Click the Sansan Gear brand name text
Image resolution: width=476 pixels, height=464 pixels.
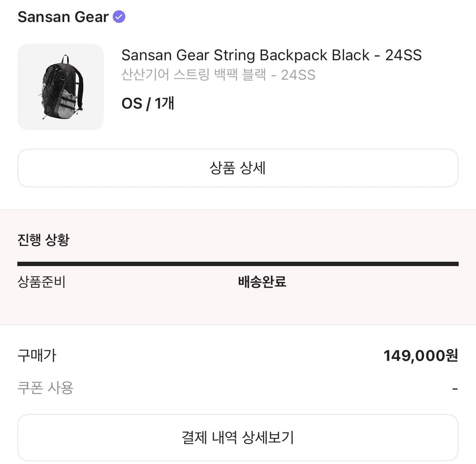(x=63, y=17)
